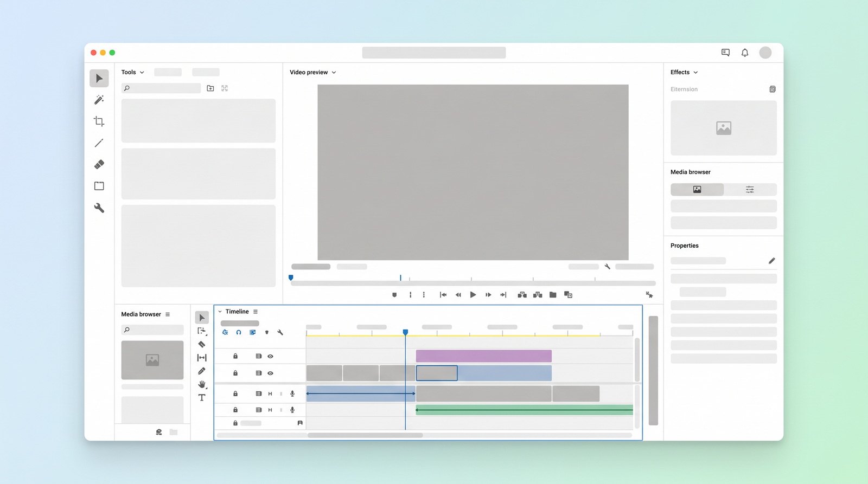The image size is (868, 484).
Task: Select the track select forward tool
Action: point(202,331)
